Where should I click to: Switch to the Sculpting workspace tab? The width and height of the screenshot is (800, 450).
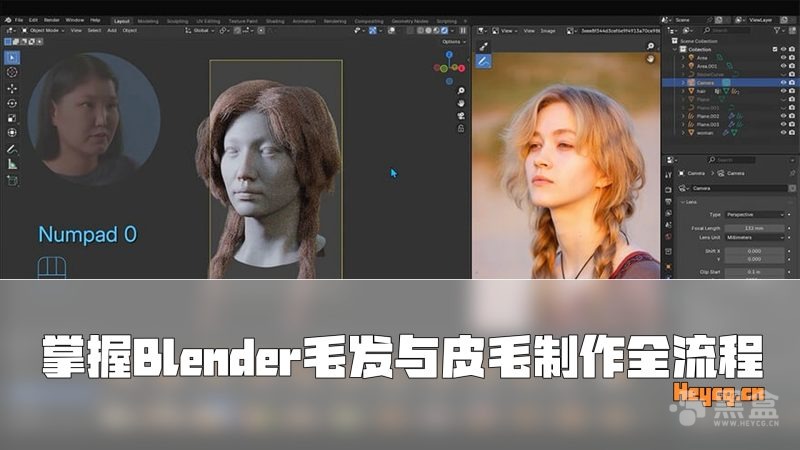click(178, 21)
